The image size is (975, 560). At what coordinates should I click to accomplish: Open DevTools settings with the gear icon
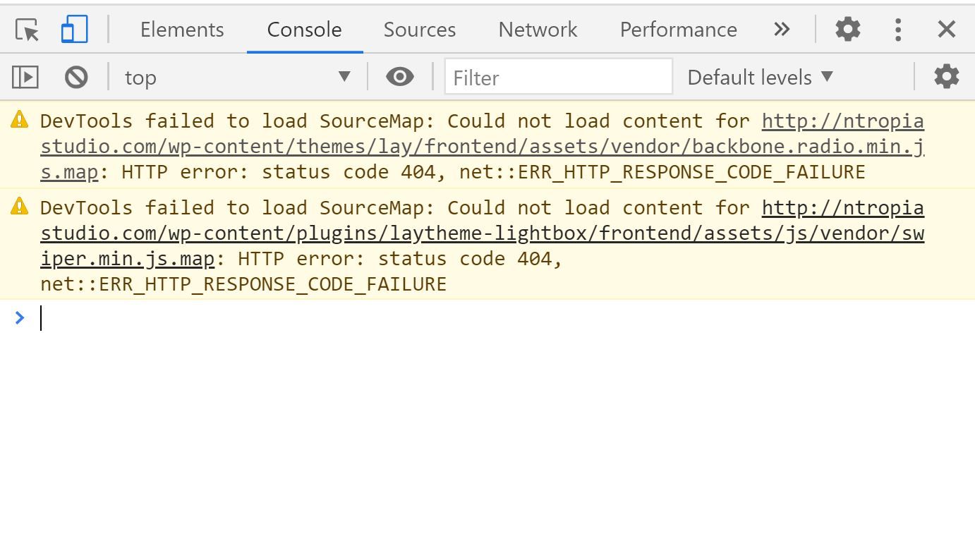tap(847, 29)
